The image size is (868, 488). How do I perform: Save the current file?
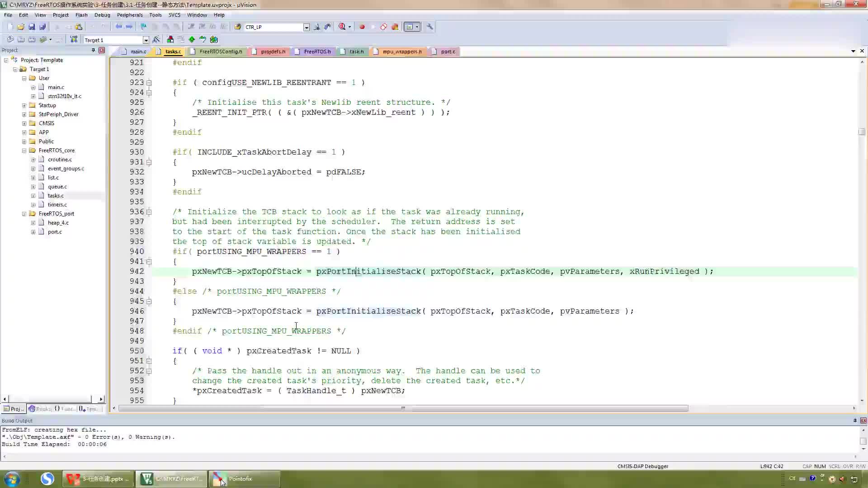coord(32,27)
